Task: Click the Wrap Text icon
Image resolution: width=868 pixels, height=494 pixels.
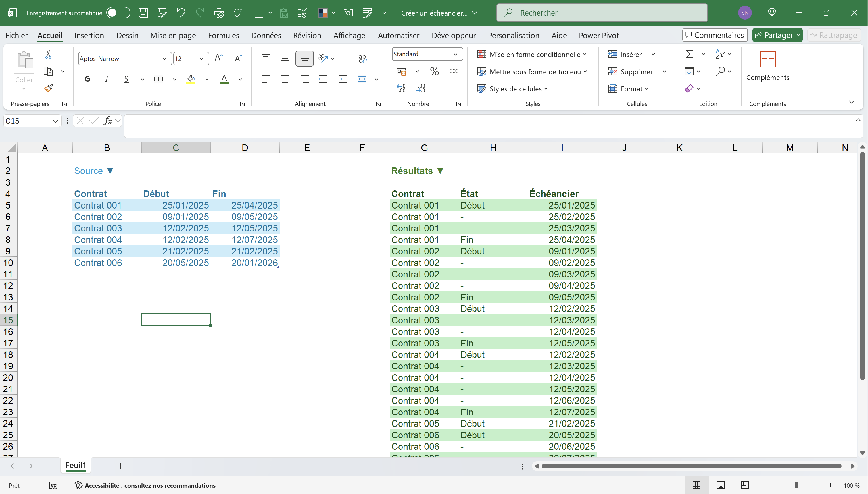Action: point(362,59)
